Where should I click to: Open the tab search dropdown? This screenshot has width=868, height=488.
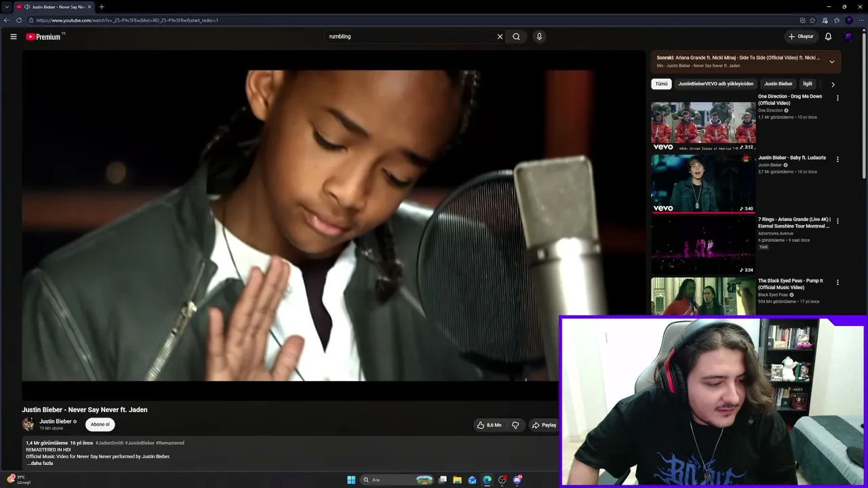pyautogui.click(x=7, y=7)
